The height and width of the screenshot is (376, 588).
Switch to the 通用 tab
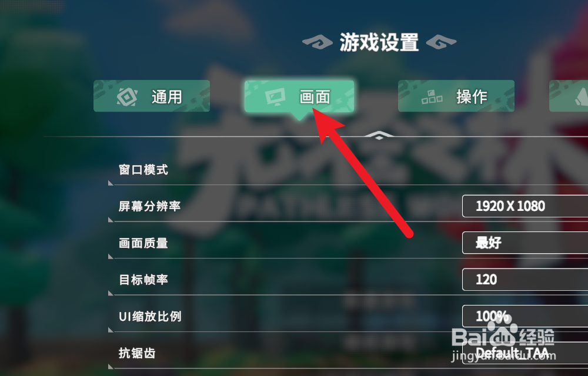[x=152, y=96]
